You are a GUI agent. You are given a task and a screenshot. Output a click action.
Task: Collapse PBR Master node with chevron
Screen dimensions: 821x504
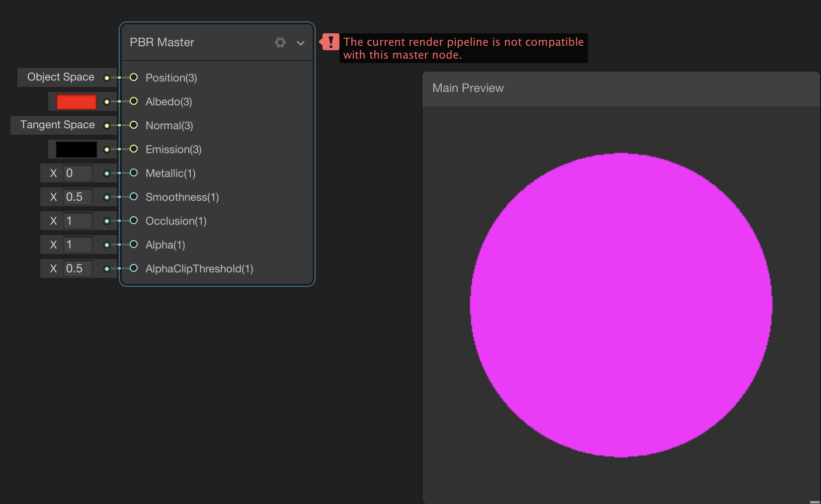301,43
